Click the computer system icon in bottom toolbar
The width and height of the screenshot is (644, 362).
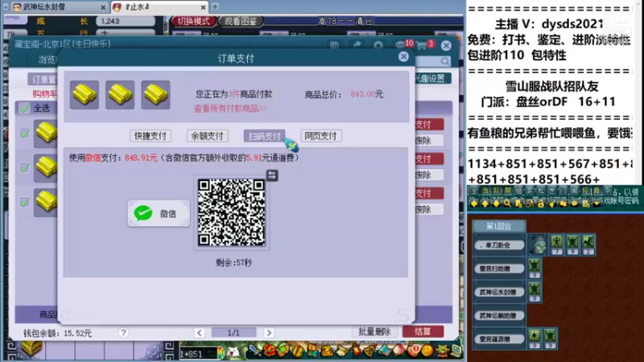[x=456, y=351]
